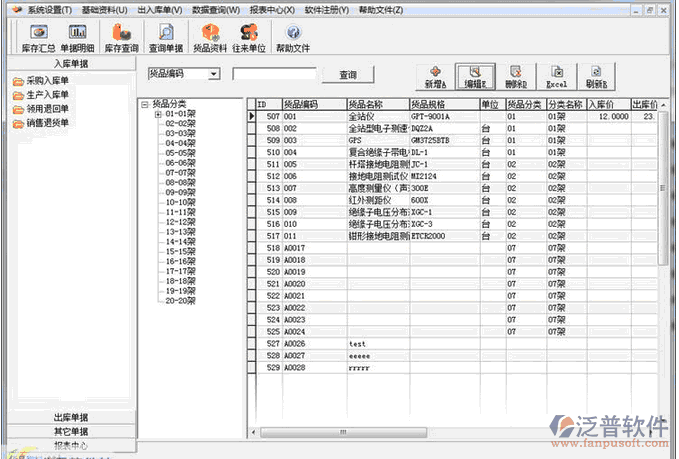Click the 查询 search button

click(x=348, y=75)
